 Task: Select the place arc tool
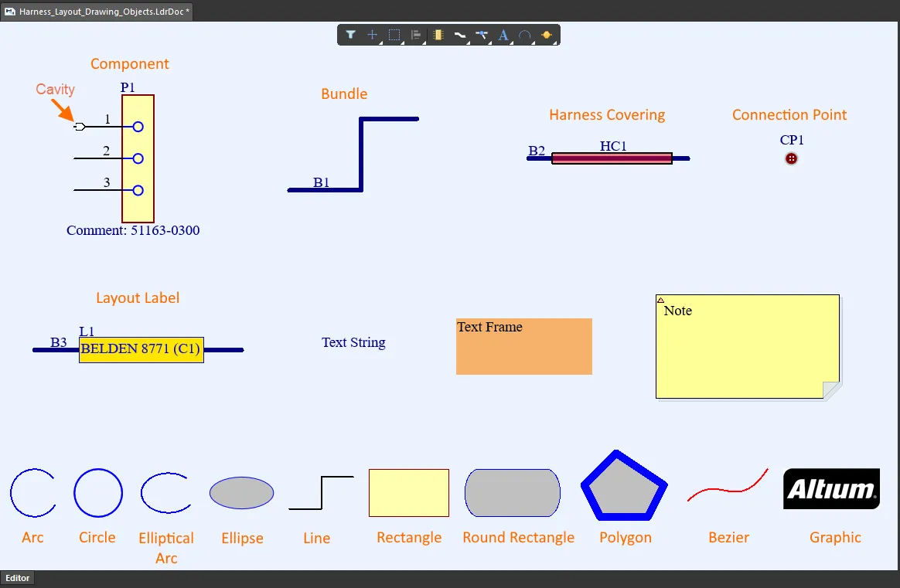525,35
